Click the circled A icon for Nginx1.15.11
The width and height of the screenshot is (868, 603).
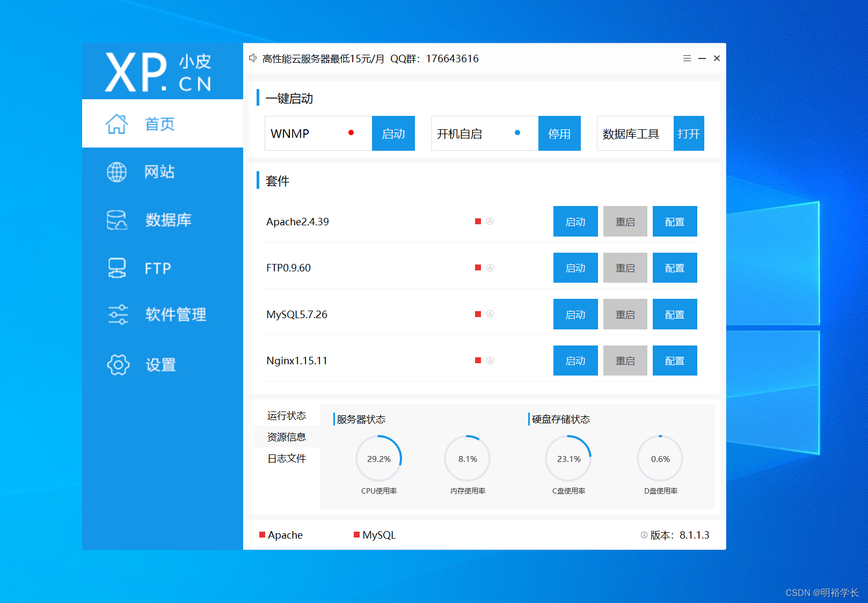click(x=490, y=361)
